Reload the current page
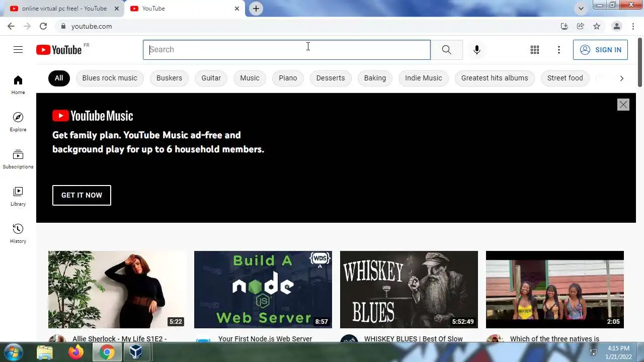644x362 pixels. 43,26
